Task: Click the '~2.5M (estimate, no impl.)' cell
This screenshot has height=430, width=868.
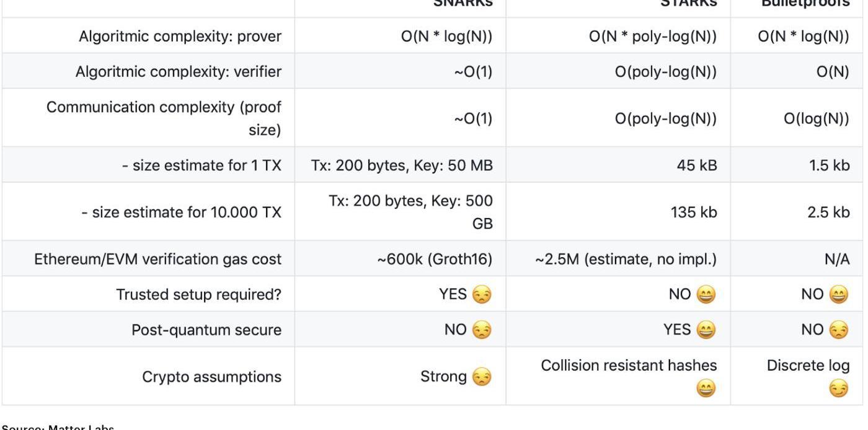Action: pos(626,259)
